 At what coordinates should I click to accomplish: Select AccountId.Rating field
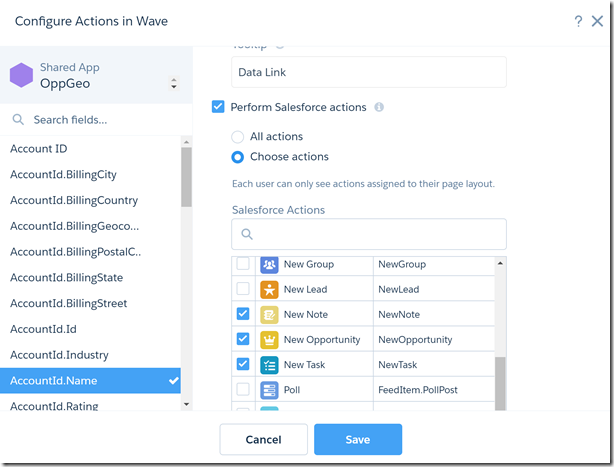[90, 402]
